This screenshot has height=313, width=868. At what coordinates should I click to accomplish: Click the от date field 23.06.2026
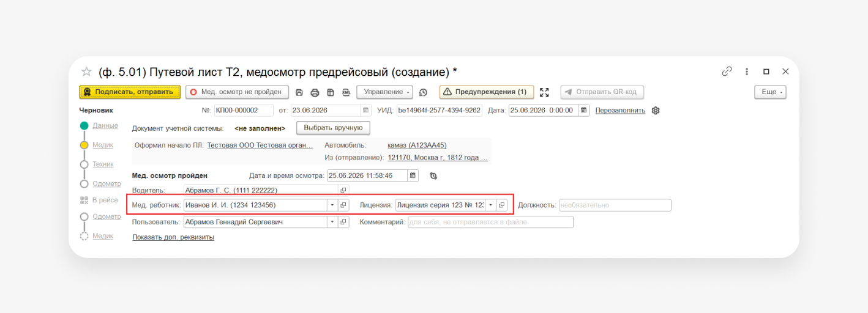pyautogui.click(x=326, y=111)
